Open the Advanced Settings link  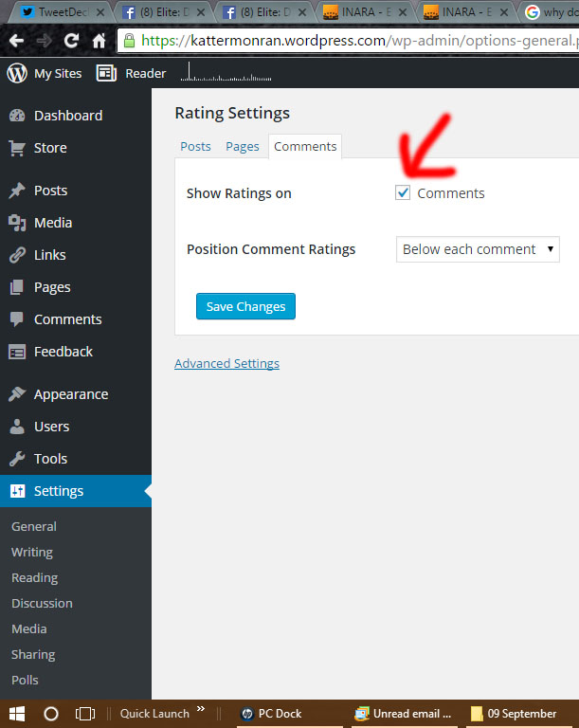click(226, 363)
